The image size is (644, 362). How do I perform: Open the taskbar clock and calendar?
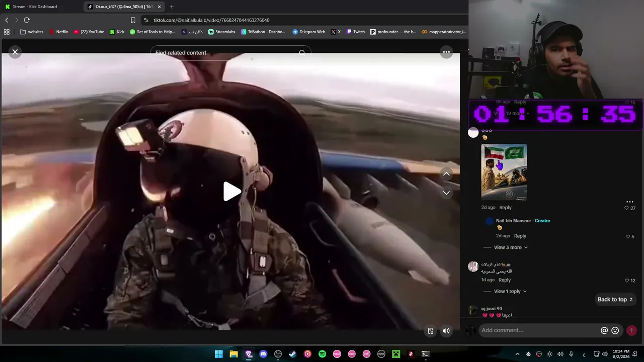click(621, 354)
